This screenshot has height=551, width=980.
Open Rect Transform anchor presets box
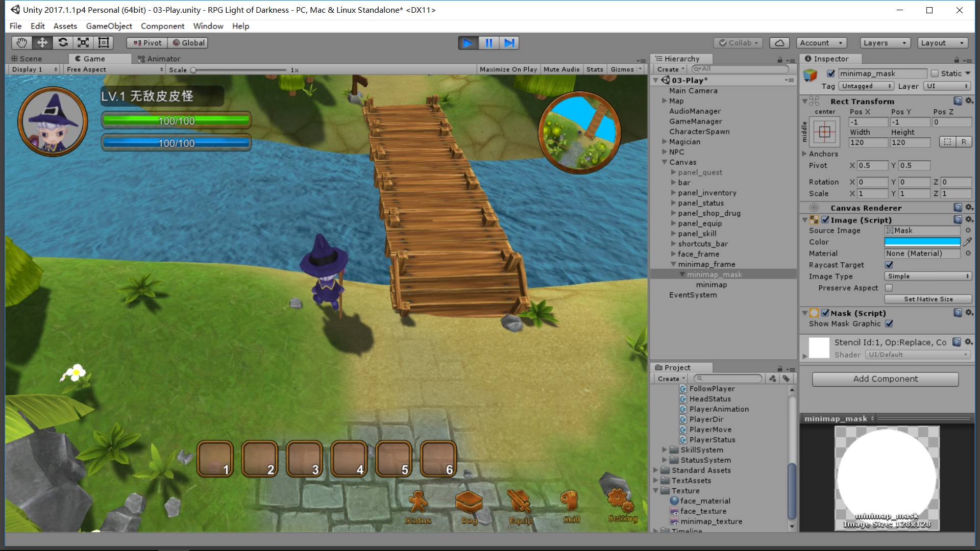[824, 132]
